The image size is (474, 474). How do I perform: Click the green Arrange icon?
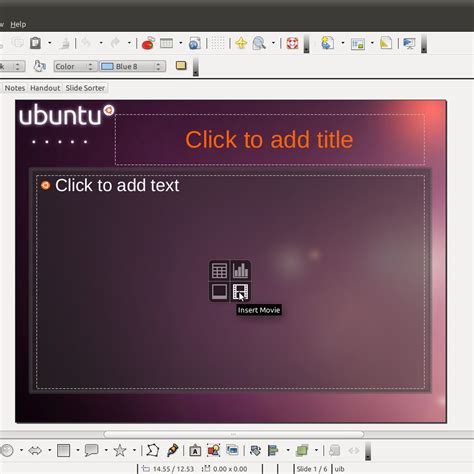tap(302, 451)
